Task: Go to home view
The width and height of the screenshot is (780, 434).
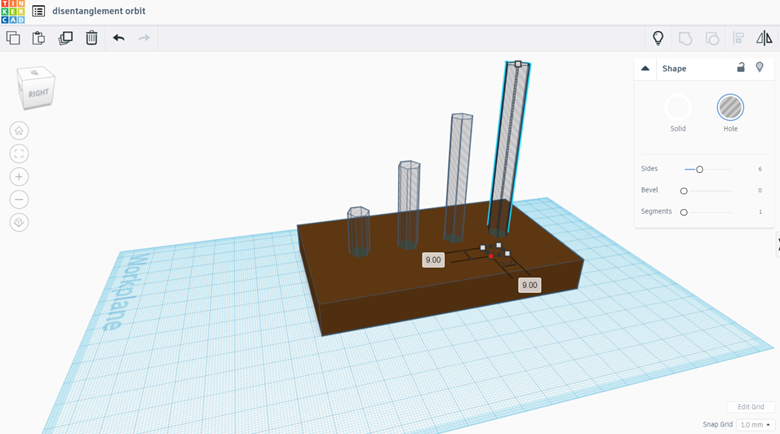Action: 19,131
